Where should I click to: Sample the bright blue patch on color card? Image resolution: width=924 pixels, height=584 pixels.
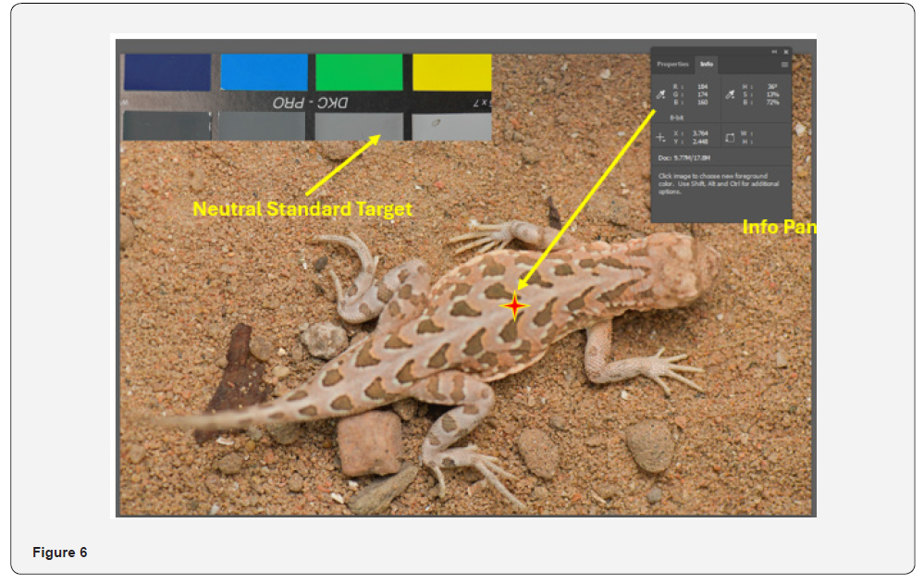264,72
